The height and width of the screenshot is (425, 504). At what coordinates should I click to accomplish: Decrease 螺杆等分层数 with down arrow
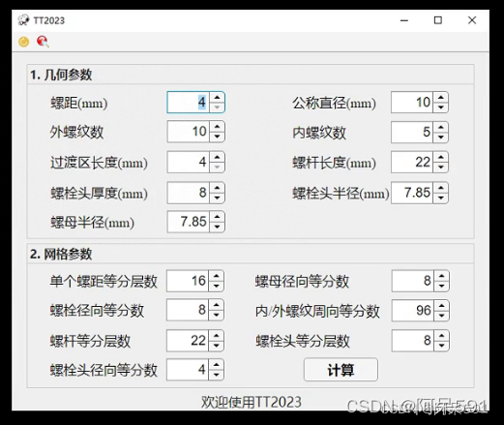coord(217,346)
